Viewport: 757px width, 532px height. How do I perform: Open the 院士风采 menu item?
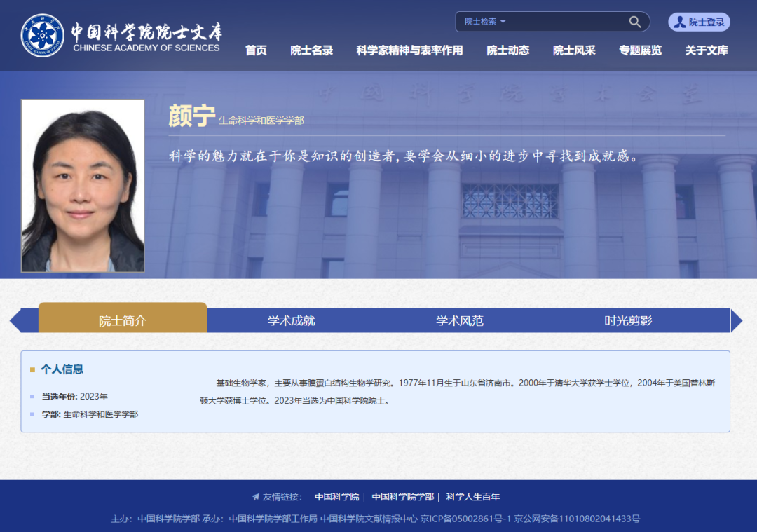[574, 50]
